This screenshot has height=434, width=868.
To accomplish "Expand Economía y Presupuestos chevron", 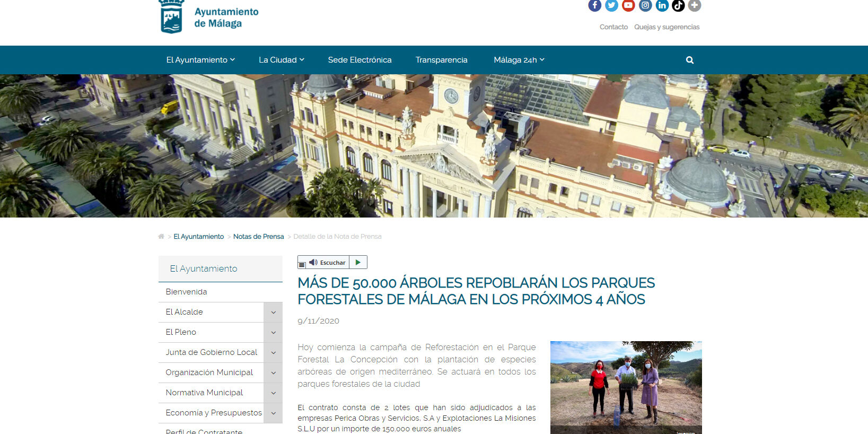I will (x=273, y=413).
